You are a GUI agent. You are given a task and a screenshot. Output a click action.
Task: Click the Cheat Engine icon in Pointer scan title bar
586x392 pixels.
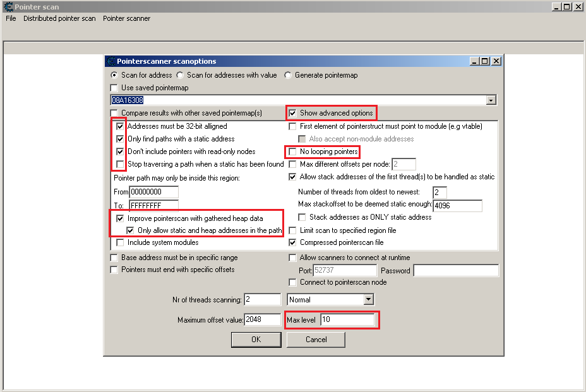pyautogui.click(x=8, y=7)
